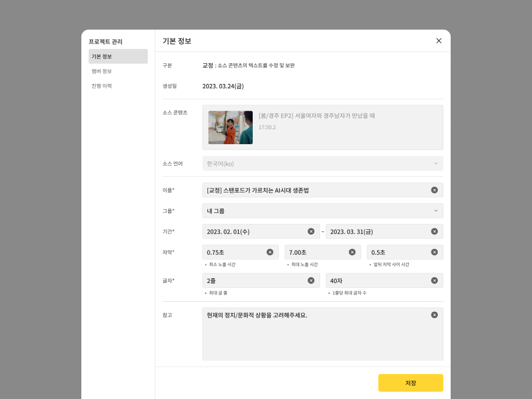
Task: Open the 그룹 dropdown showing 내 그룹
Action: (322, 211)
